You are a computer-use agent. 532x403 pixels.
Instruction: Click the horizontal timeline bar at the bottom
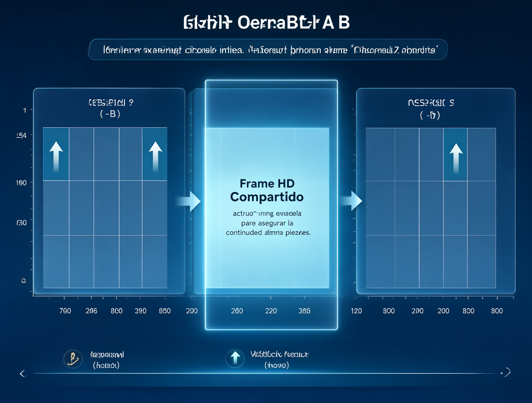click(x=264, y=373)
